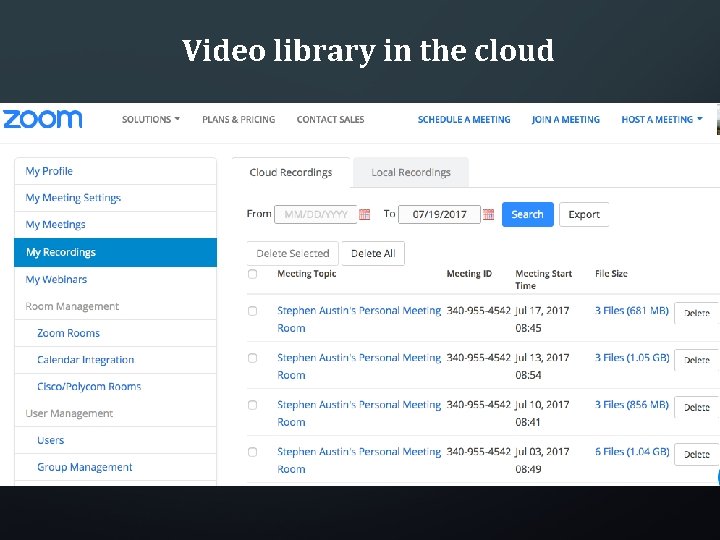The width and height of the screenshot is (720, 540).
Task: Click the Meeting ID column header
Action: tap(469, 274)
